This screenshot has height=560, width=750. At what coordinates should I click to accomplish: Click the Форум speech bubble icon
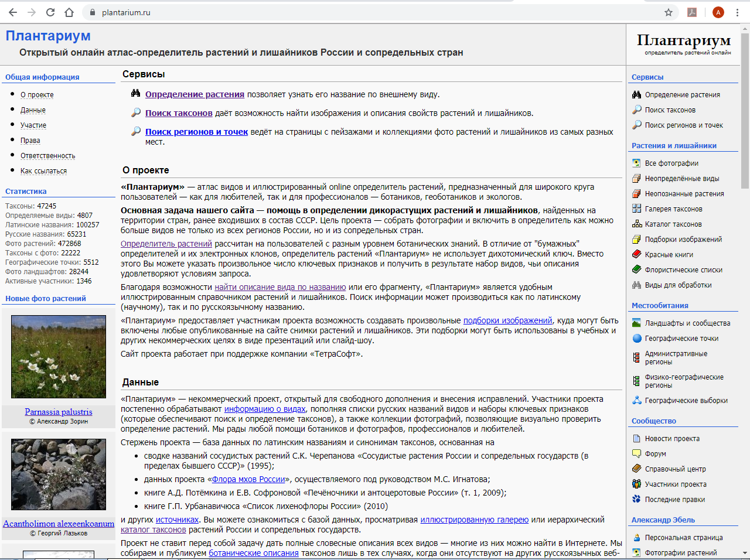click(x=637, y=453)
